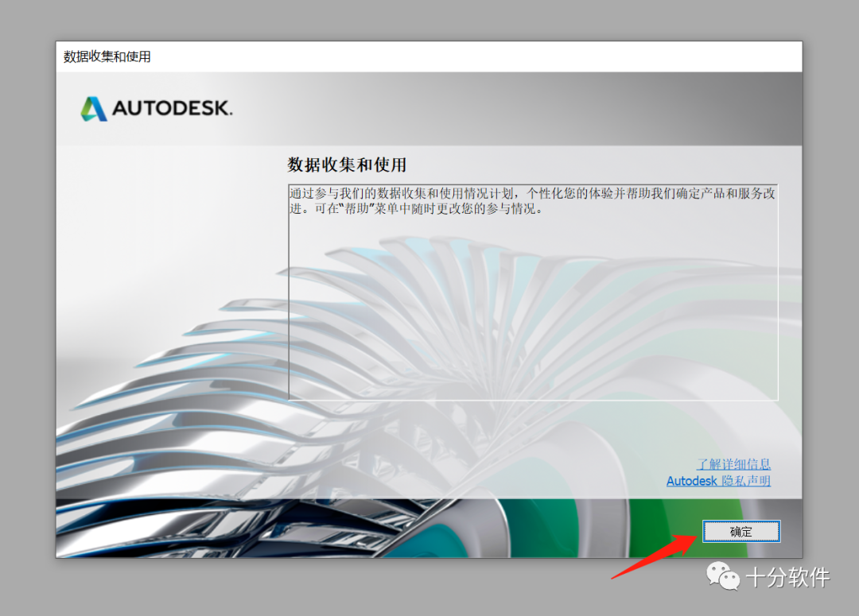Click the 数据收集和使用 description text box
The height and width of the screenshot is (616, 859).
click(x=533, y=293)
